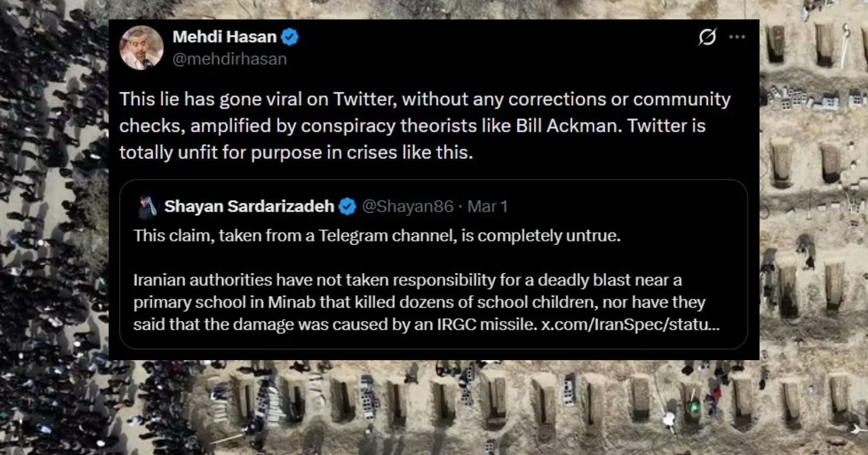Click the @mehdirhasan handle

click(229, 59)
